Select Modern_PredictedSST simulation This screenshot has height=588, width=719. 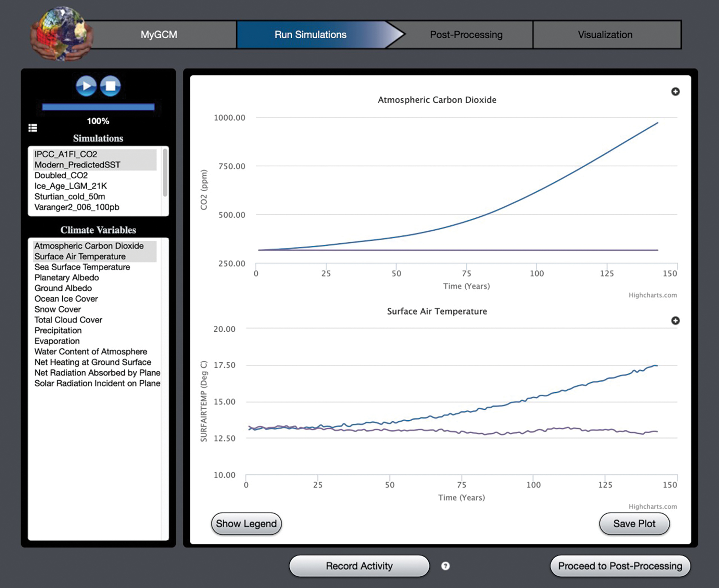click(x=95, y=165)
